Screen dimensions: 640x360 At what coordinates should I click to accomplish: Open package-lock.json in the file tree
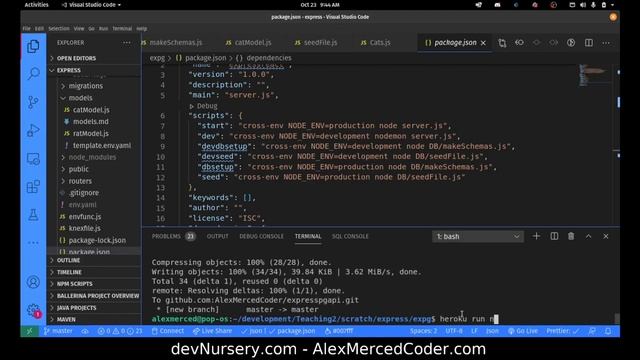pyautogui.click(x=97, y=240)
